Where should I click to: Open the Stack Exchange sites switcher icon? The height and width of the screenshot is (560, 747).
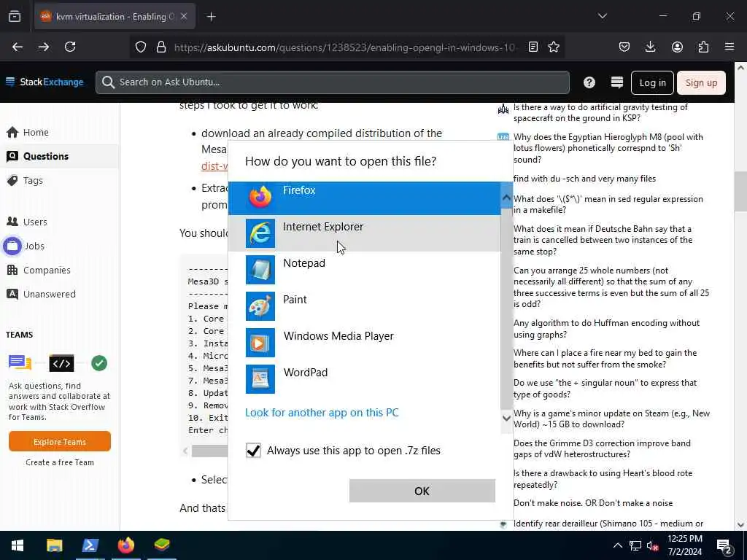[x=617, y=82]
